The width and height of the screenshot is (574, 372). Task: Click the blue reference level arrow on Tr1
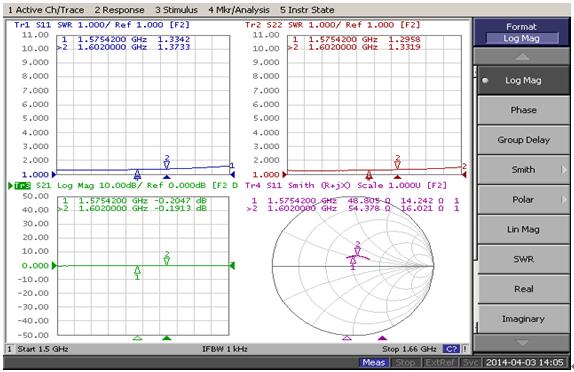point(54,175)
